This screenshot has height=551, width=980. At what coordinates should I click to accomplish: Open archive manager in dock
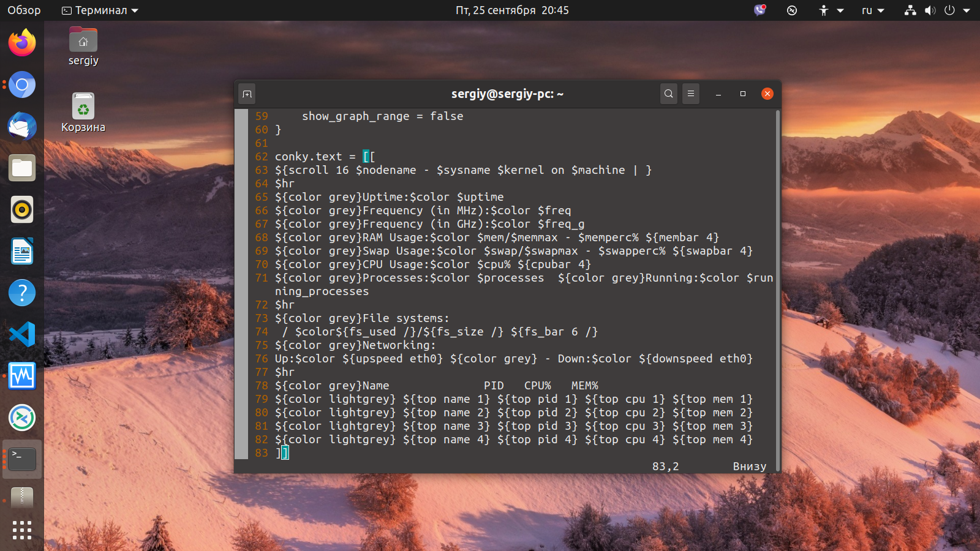tap(22, 498)
